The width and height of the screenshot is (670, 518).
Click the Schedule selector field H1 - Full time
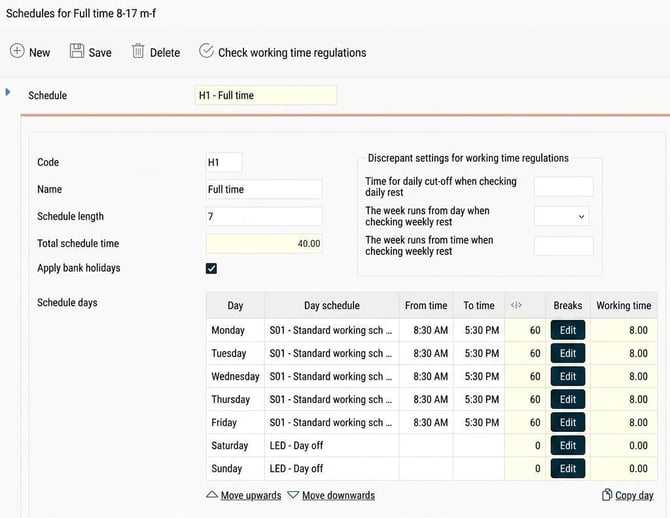point(266,95)
